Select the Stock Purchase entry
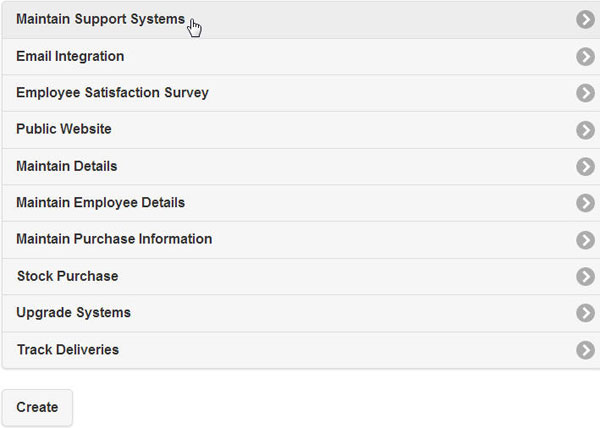Screen dimensions: 600x428 click(x=67, y=277)
